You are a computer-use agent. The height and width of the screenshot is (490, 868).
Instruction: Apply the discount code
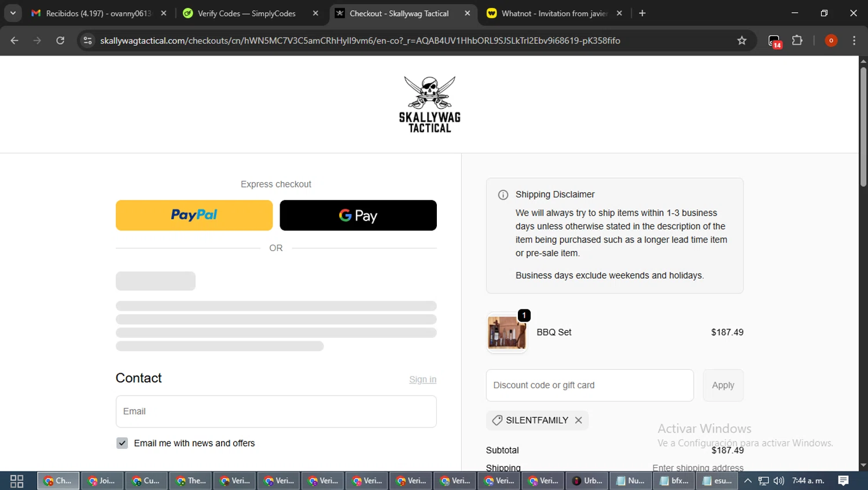pyautogui.click(x=723, y=385)
